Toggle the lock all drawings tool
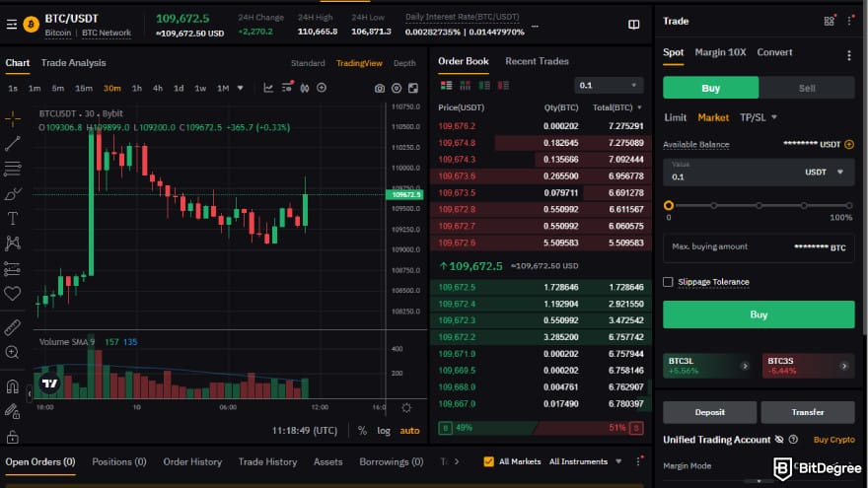This screenshot has width=868, height=488. (x=12, y=437)
